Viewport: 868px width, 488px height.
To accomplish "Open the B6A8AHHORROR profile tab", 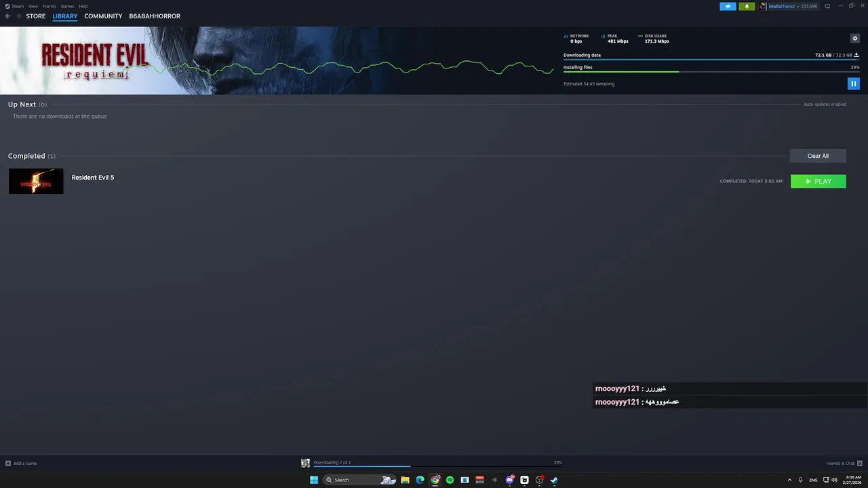I will (155, 16).
